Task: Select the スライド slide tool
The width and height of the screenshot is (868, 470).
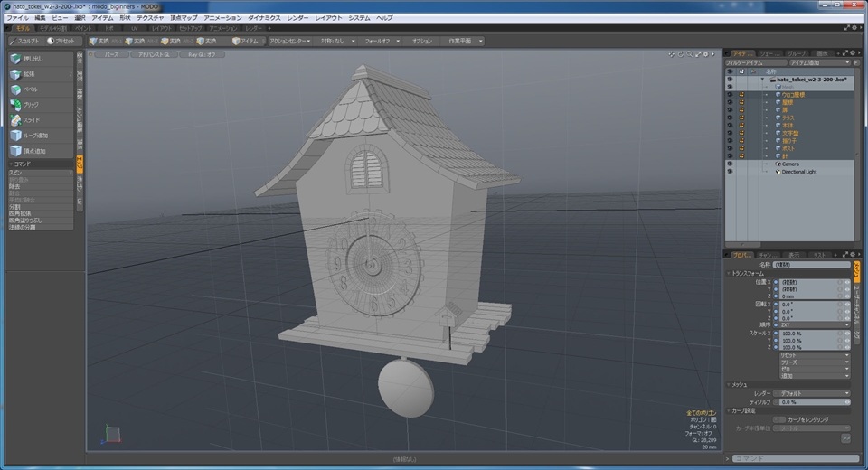Action: [x=41, y=120]
